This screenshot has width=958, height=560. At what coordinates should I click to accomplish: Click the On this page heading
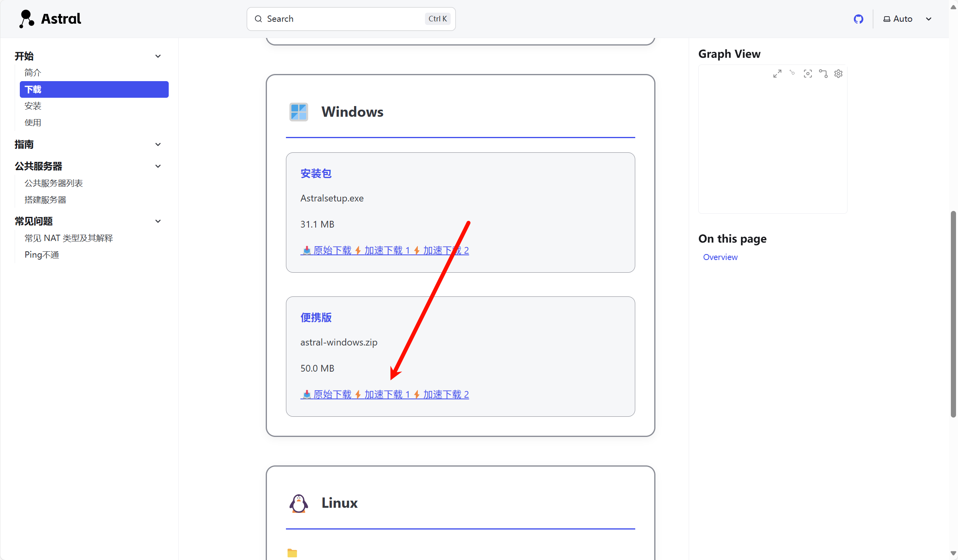click(x=732, y=239)
